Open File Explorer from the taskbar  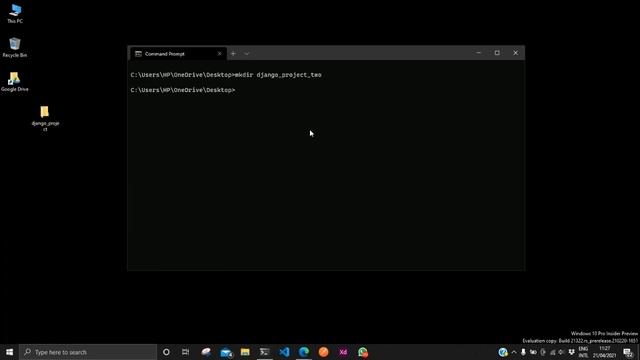pyautogui.click(x=245, y=352)
